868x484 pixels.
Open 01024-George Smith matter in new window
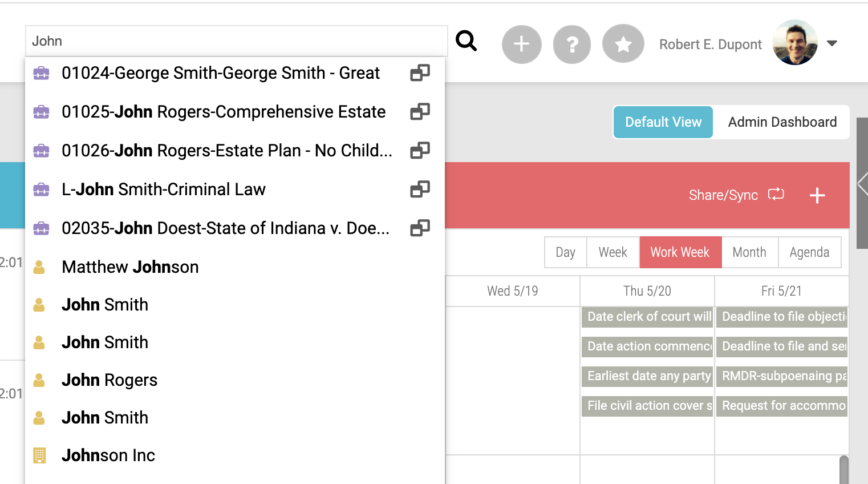(x=420, y=73)
